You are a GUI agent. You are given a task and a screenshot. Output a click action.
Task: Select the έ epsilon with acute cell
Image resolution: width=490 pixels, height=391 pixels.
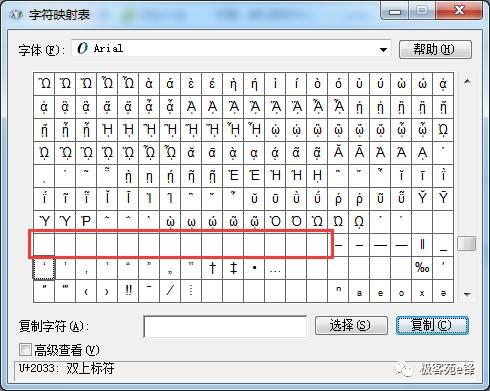[212, 84]
